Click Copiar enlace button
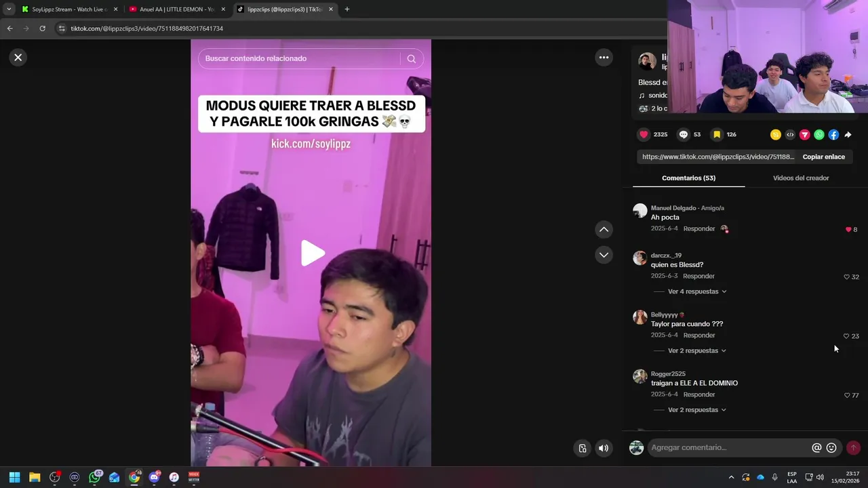Image resolution: width=868 pixels, height=488 pixels. tap(823, 157)
